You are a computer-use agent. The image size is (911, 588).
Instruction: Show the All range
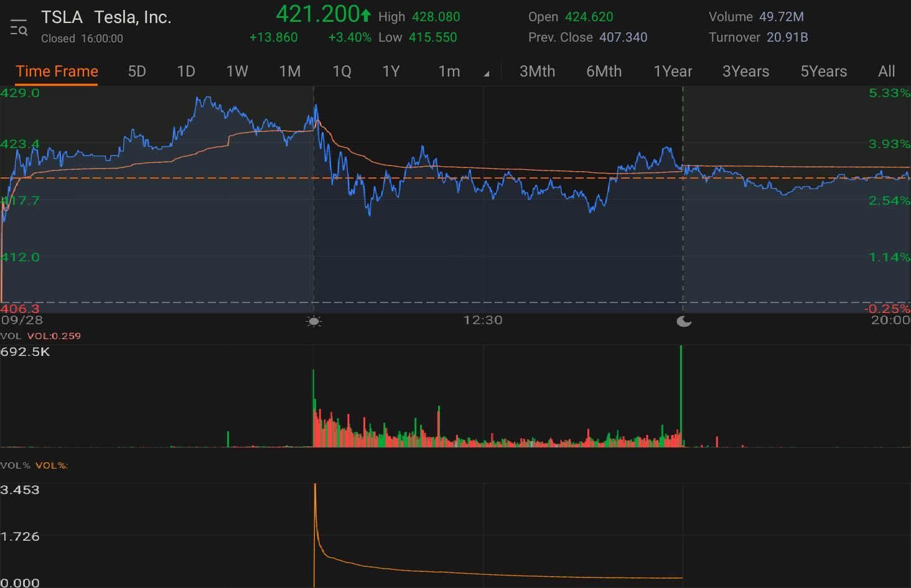click(887, 71)
